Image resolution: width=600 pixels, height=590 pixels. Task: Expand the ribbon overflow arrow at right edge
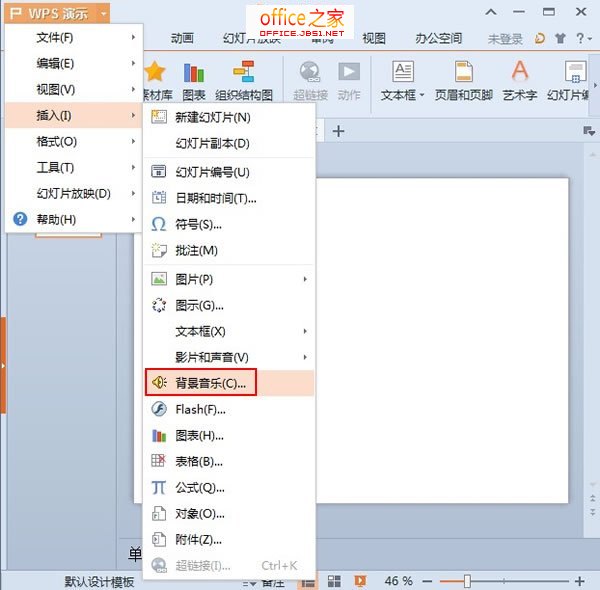(595, 85)
